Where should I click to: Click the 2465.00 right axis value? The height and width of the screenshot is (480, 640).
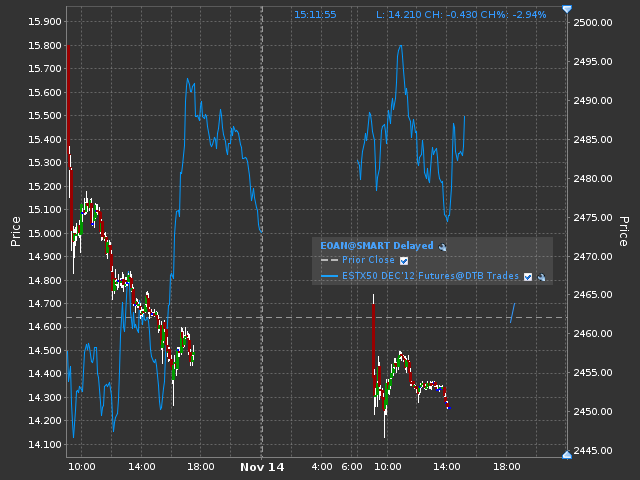tap(593, 295)
